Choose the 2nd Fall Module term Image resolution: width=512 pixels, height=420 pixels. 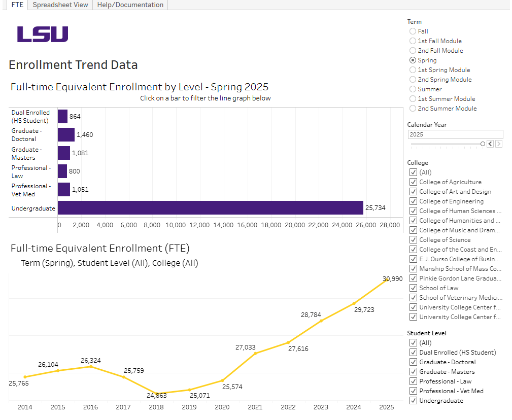(413, 50)
